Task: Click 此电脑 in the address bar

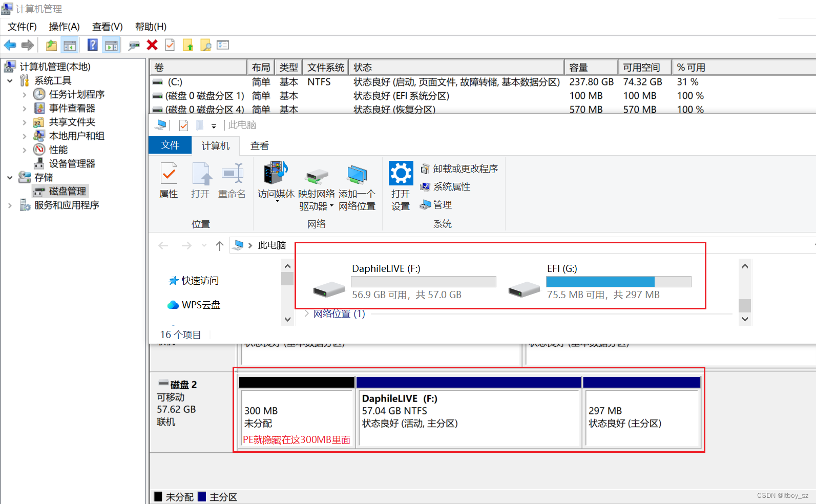Action: click(272, 245)
